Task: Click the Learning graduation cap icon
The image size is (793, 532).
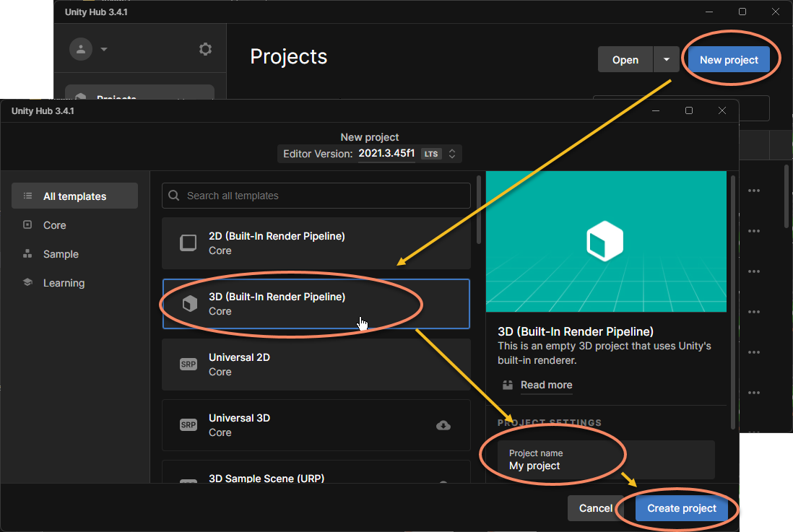Action: pyautogui.click(x=27, y=283)
